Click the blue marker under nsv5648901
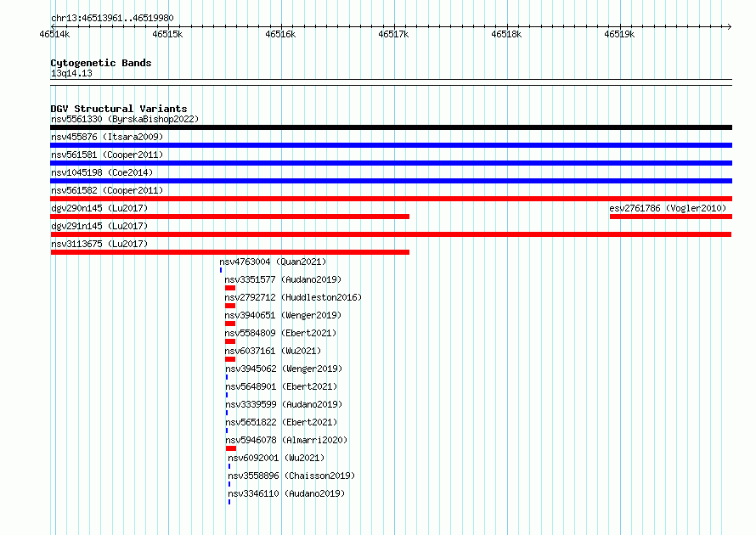The image size is (756, 535). [227, 395]
